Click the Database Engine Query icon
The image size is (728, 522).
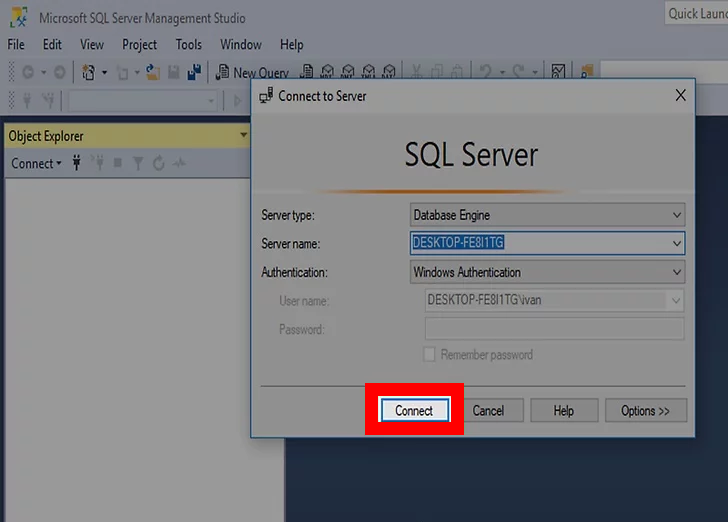point(306,72)
